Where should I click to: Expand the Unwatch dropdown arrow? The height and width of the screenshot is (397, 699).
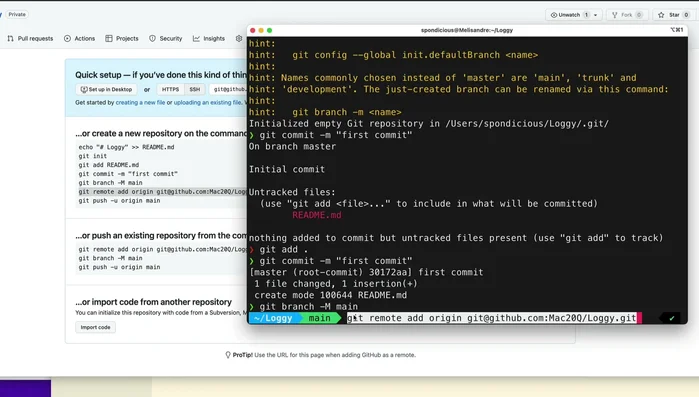click(x=596, y=15)
